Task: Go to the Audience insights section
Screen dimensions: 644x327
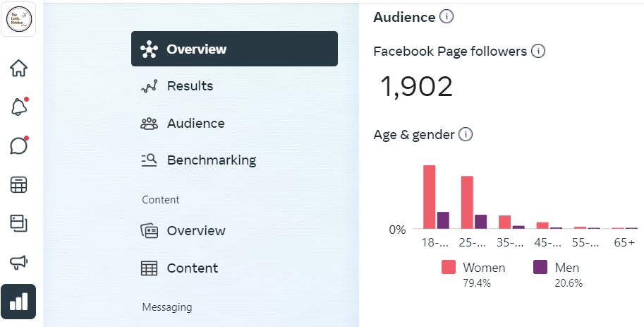Action: (x=195, y=124)
